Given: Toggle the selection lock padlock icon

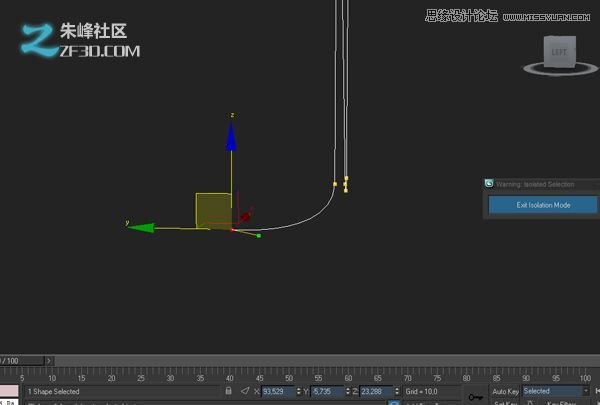Looking at the screenshot, I should [228, 391].
